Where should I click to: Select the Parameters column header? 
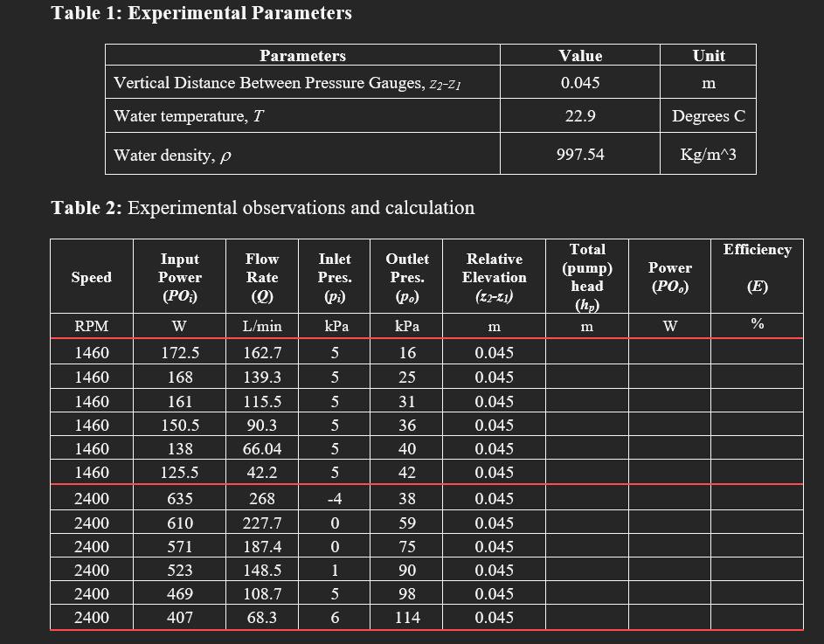coord(302,55)
